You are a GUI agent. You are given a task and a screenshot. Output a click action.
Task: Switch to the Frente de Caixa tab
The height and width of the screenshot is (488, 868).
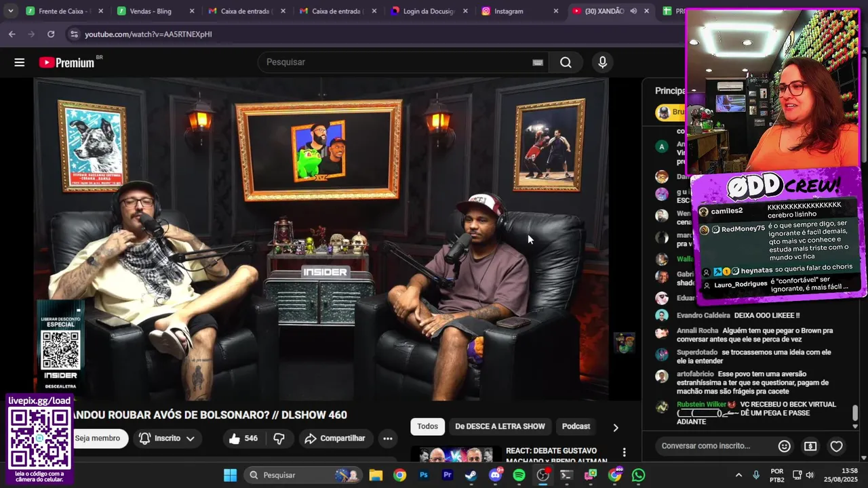[x=65, y=12]
